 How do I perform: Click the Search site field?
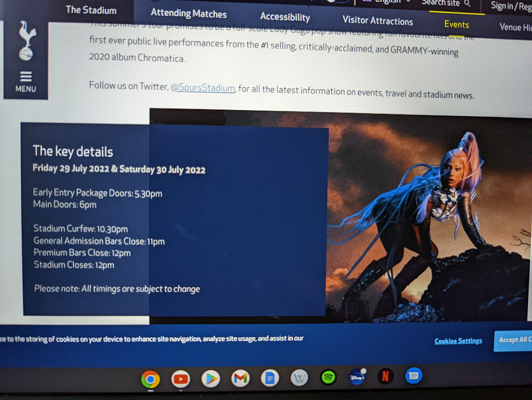(445, 3)
